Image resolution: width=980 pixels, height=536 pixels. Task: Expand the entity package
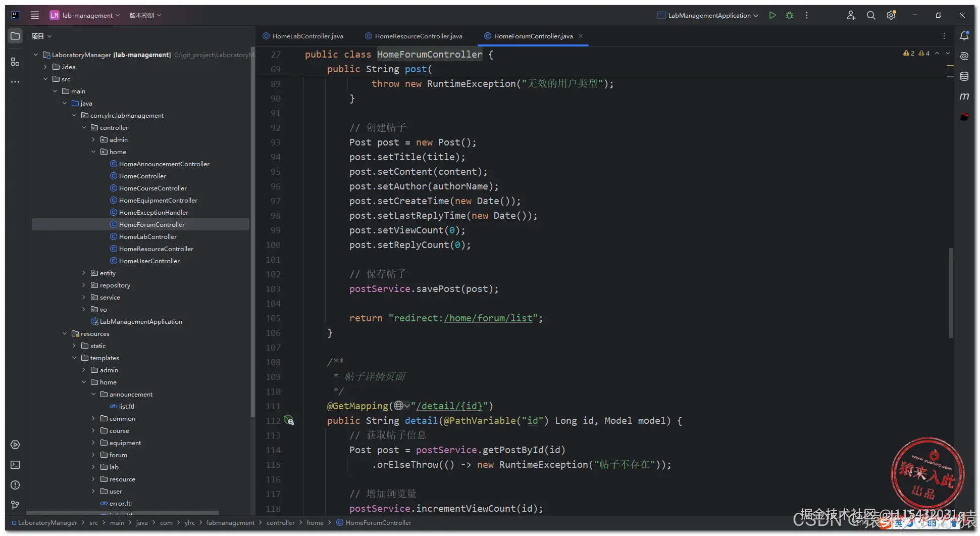point(84,273)
